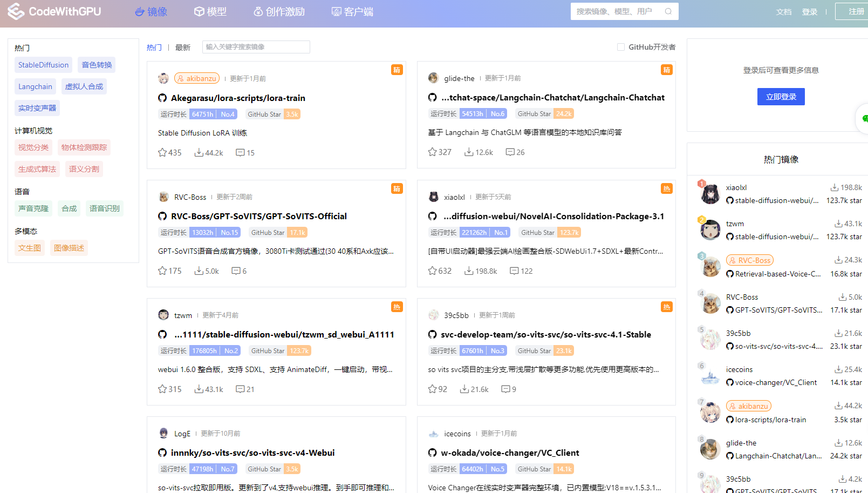This screenshot has width=868, height=493.
Task: Switch to the 热门 sort tab
Action: click(154, 48)
